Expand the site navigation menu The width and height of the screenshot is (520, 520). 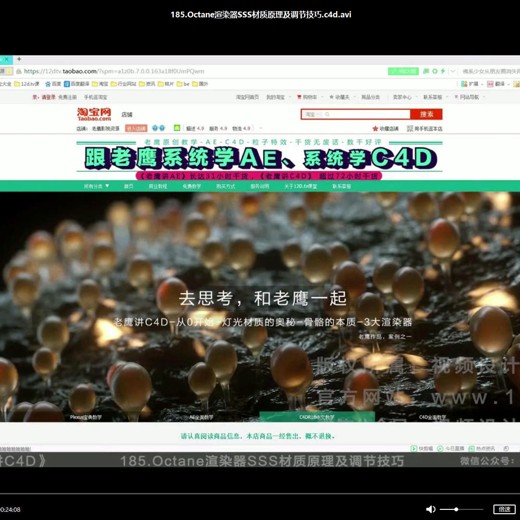tap(468, 97)
